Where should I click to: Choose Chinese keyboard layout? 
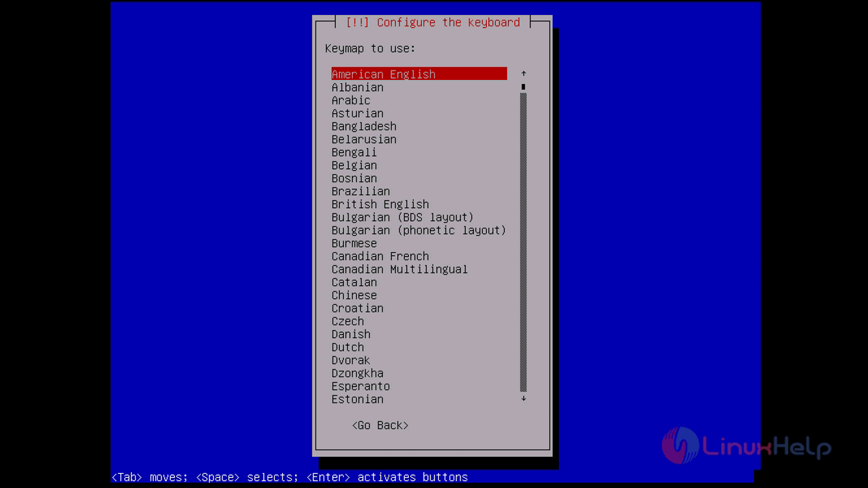tap(354, 296)
